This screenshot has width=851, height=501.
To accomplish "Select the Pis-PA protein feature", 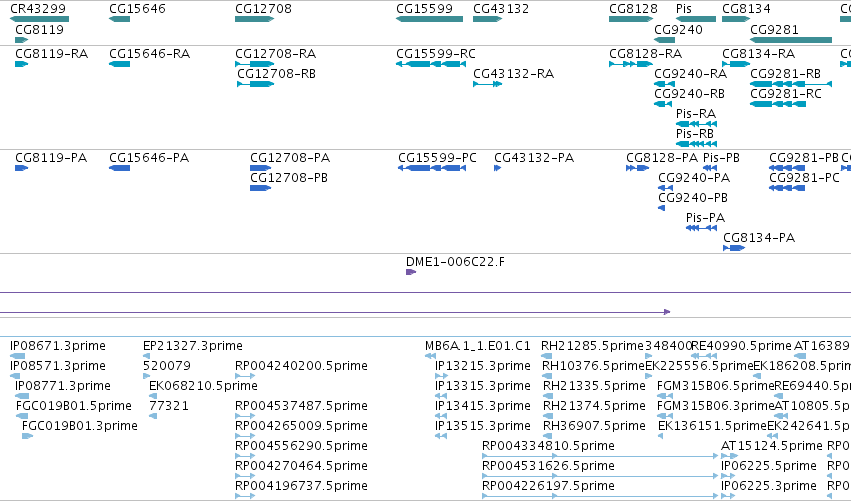I will pos(702,229).
